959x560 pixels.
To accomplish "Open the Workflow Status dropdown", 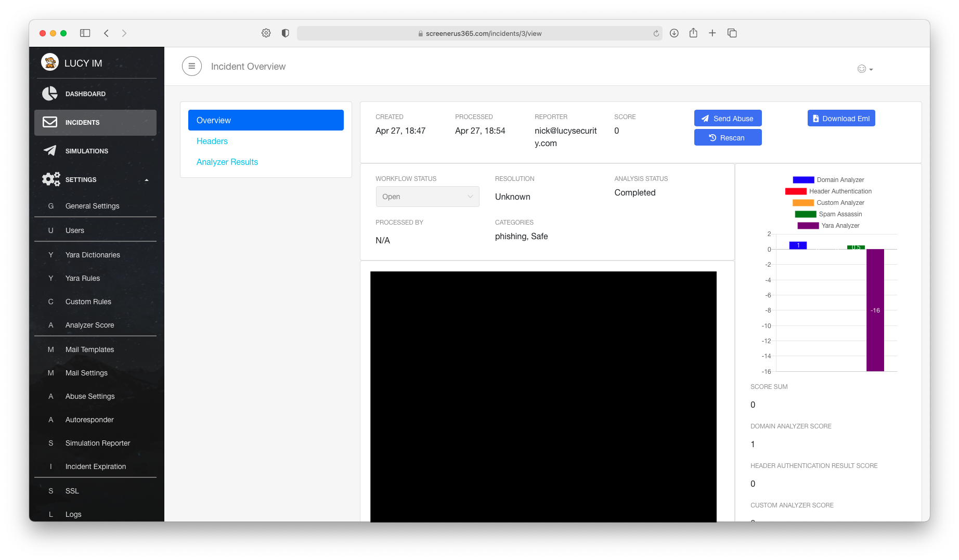I will (x=427, y=197).
